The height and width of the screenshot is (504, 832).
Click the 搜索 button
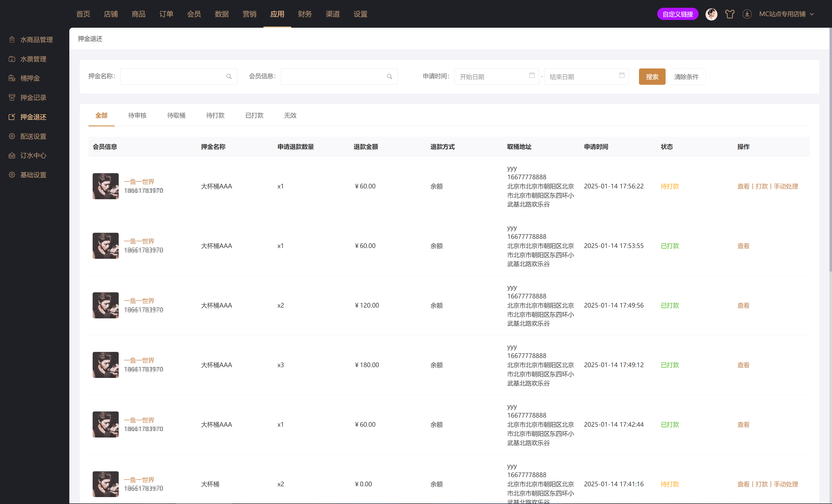652,76
